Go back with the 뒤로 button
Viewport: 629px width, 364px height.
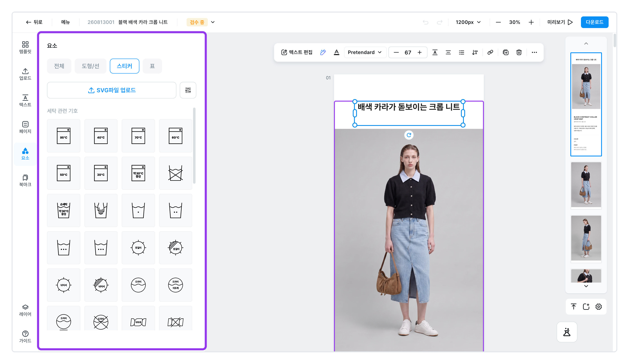click(34, 22)
